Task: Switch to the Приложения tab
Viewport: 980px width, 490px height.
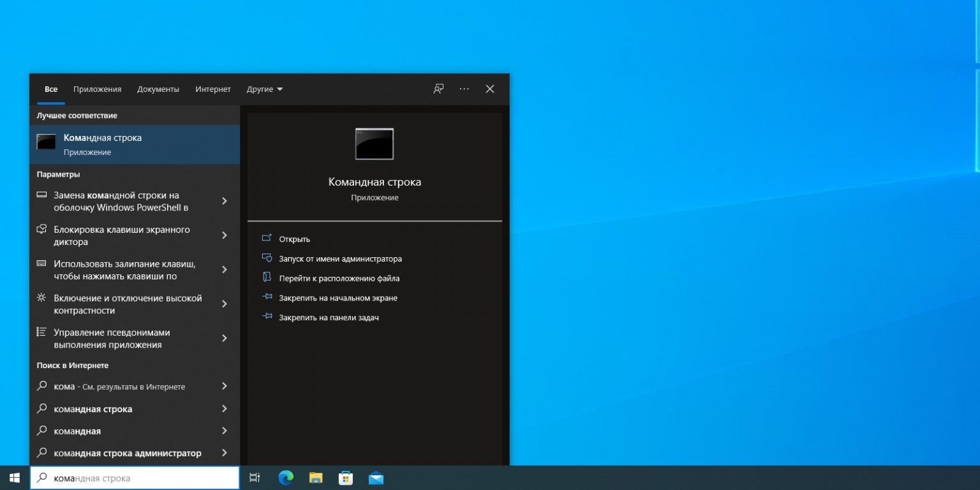Action: click(x=97, y=89)
